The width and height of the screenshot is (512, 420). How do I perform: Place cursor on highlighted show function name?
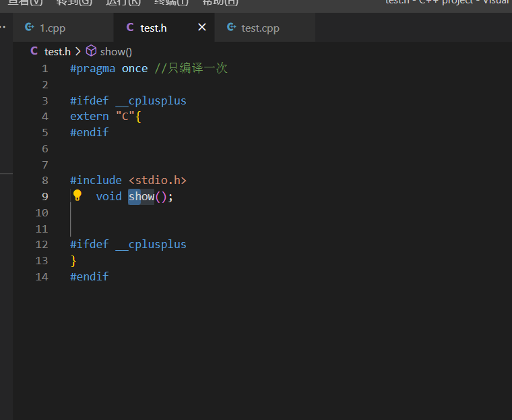click(x=141, y=196)
